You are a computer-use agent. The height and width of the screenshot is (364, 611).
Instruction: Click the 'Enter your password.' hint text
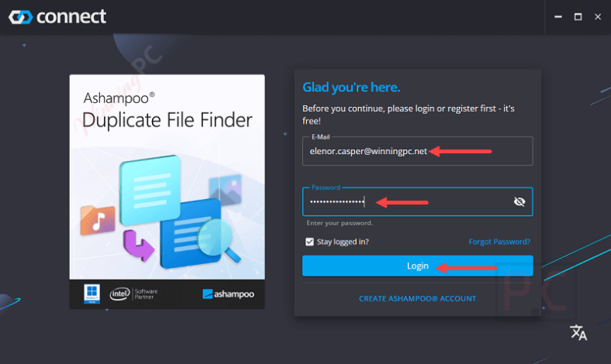(x=340, y=223)
